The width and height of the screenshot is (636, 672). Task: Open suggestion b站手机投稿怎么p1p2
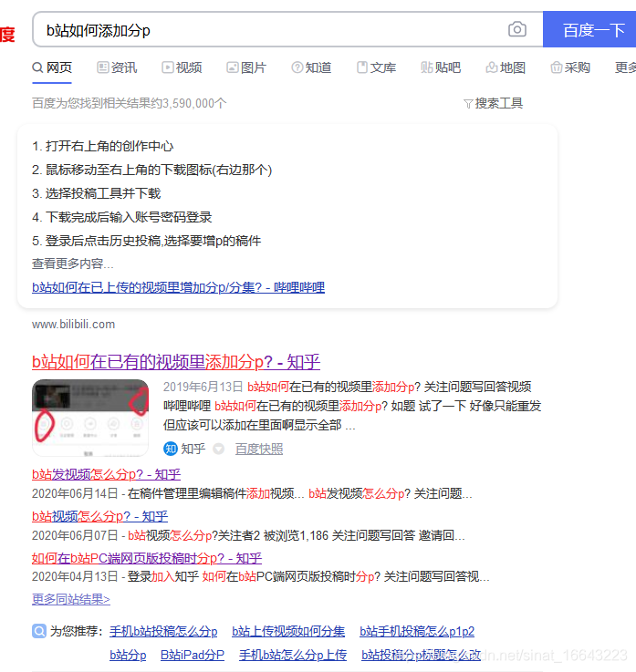coord(417,631)
